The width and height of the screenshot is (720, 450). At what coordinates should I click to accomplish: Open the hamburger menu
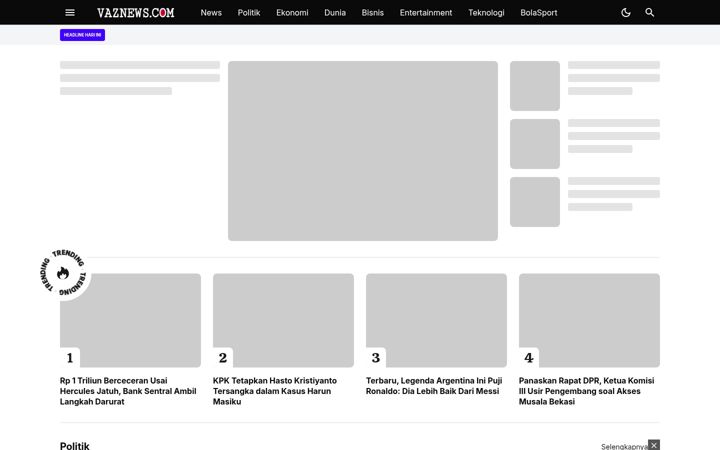70,12
